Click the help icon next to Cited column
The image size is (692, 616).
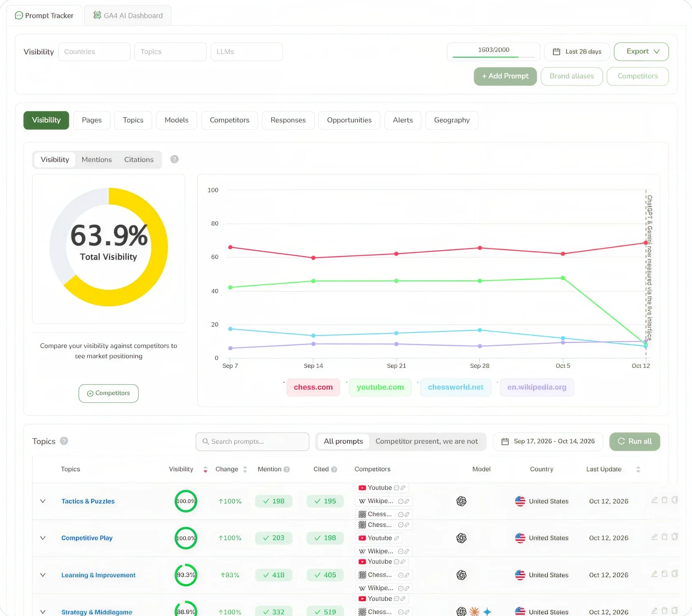point(334,469)
